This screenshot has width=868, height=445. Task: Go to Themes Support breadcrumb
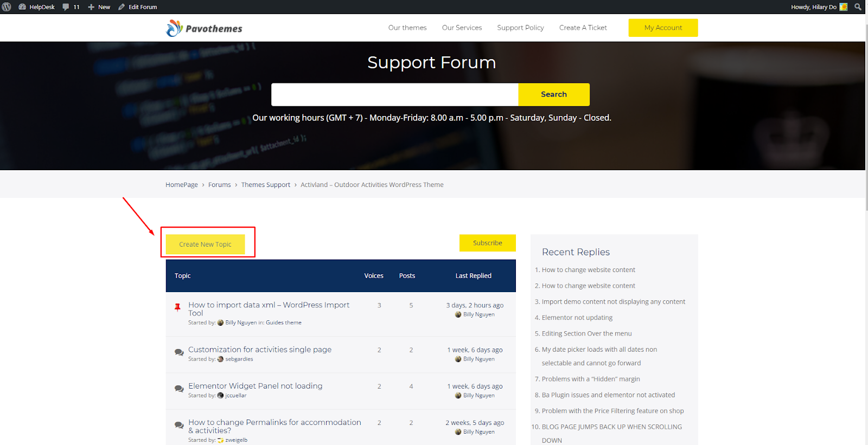pos(266,185)
